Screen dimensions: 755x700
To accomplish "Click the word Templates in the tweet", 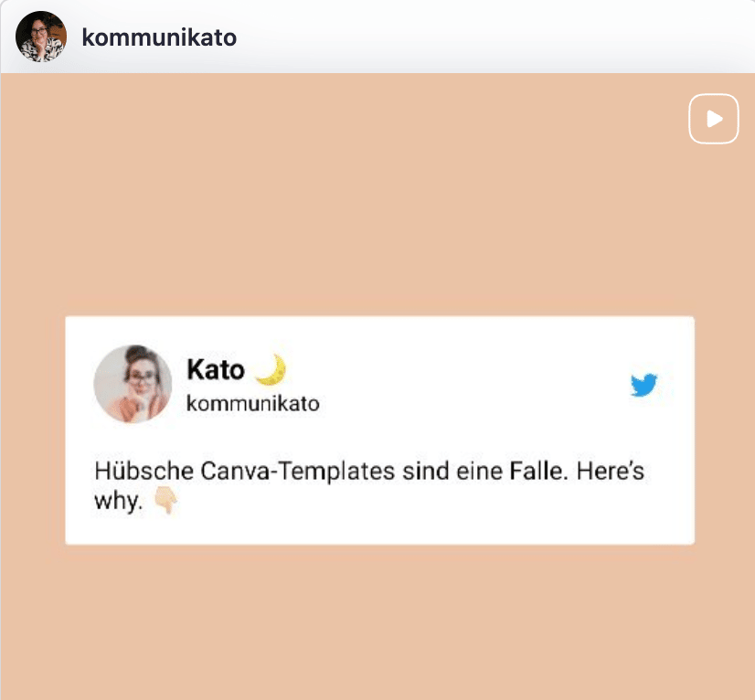I will point(337,472).
